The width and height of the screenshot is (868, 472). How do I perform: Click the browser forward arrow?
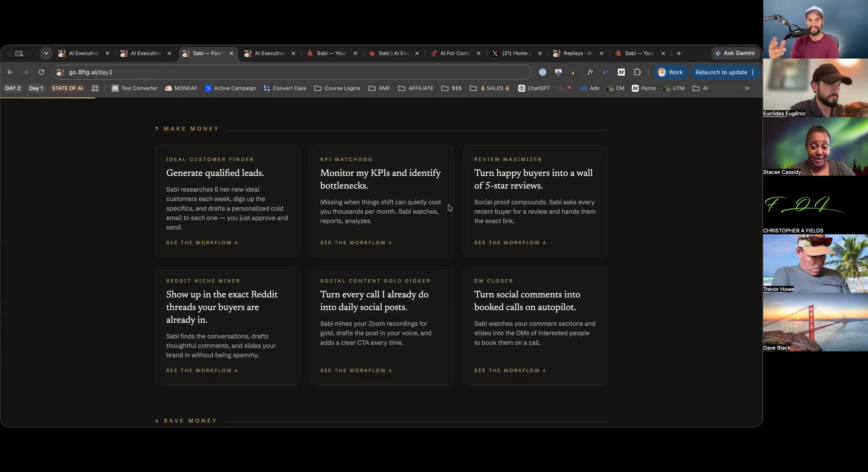pyautogui.click(x=26, y=72)
